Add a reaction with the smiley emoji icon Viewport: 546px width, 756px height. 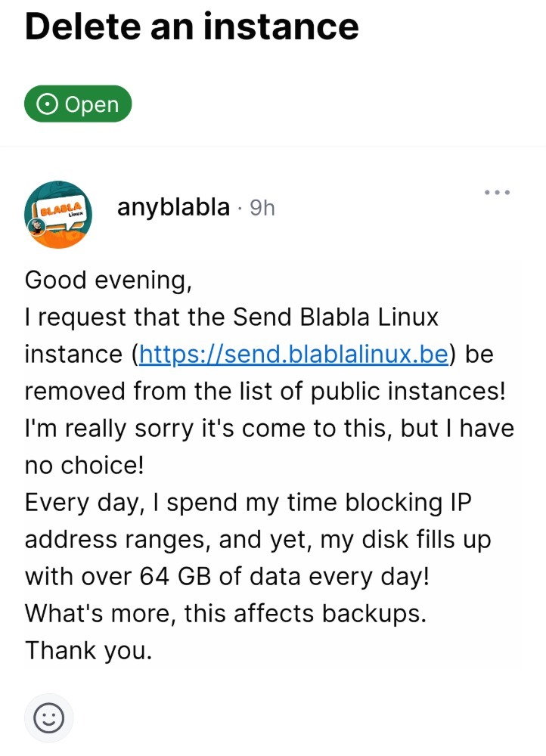click(x=48, y=717)
